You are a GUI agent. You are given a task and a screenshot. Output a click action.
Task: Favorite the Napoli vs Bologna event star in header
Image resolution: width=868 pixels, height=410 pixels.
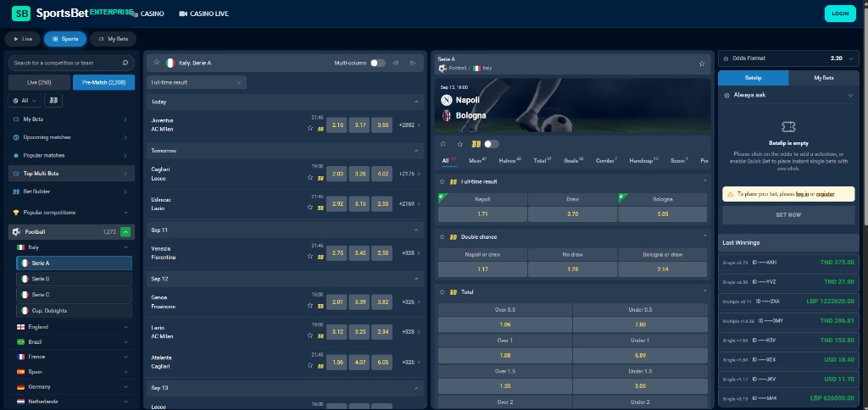tap(702, 64)
